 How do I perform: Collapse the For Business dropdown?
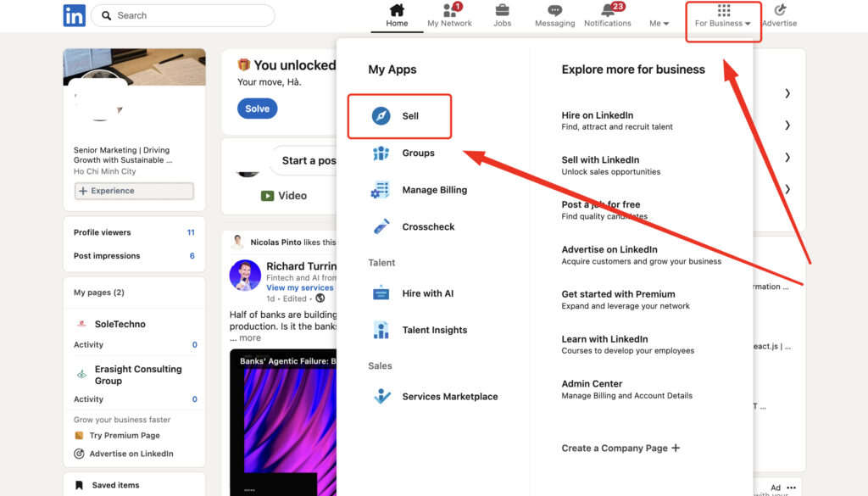pos(723,23)
